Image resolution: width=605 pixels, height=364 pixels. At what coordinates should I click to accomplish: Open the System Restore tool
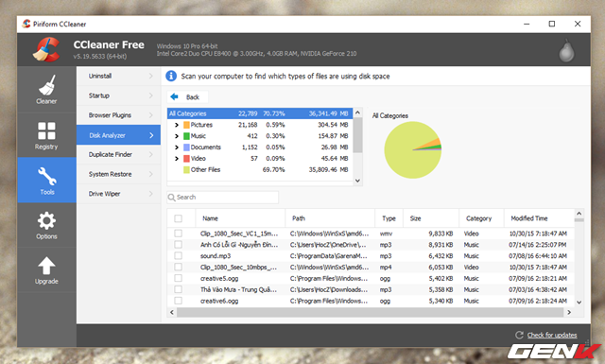click(118, 174)
